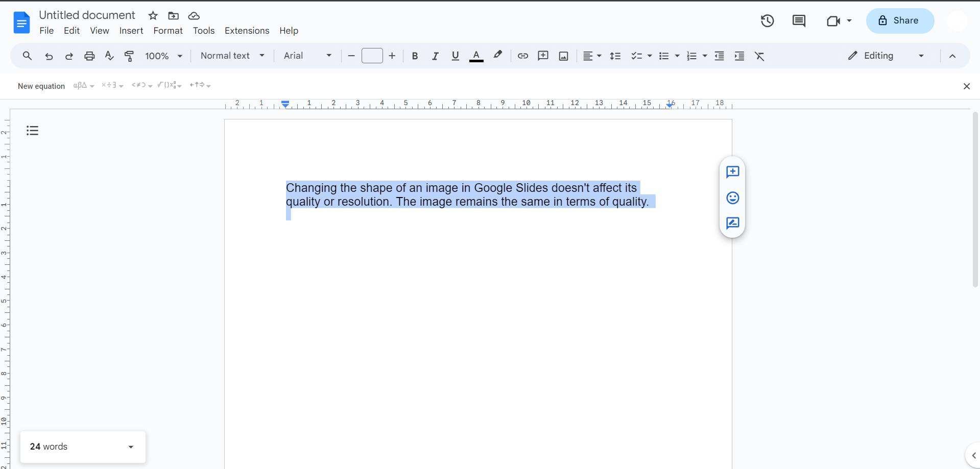The height and width of the screenshot is (469, 980).
Task: Insert a link using the toolbar icon
Action: [522, 56]
